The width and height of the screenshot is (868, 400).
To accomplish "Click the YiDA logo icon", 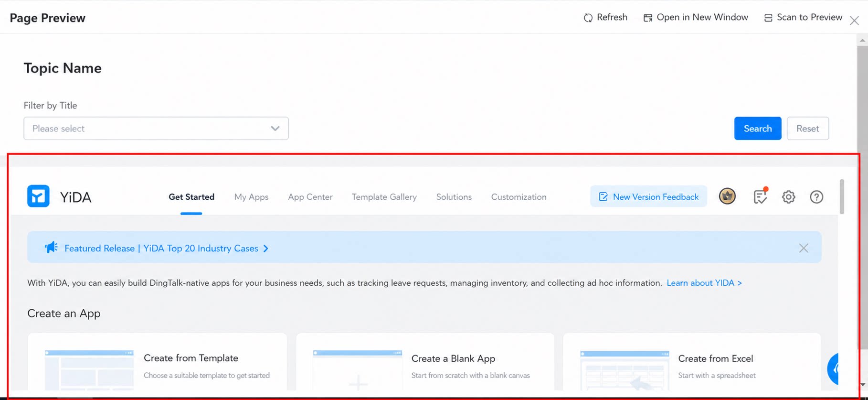I will pyautogui.click(x=38, y=196).
